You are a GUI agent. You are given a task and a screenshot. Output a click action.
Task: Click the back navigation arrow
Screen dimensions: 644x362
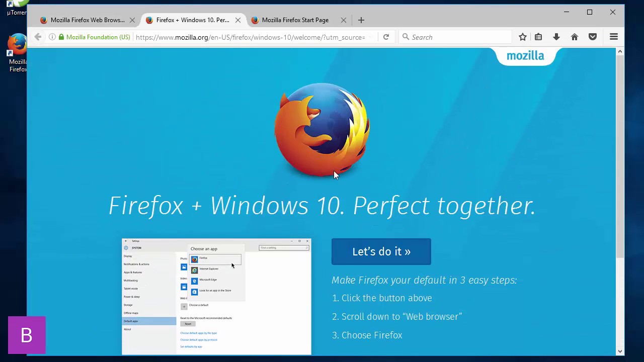click(x=38, y=37)
